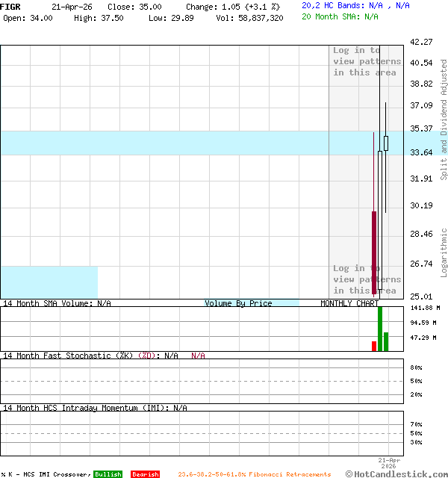Click the light blue horizontal price zone band
The height and width of the screenshot is (478, 448).
click(164, 143)
